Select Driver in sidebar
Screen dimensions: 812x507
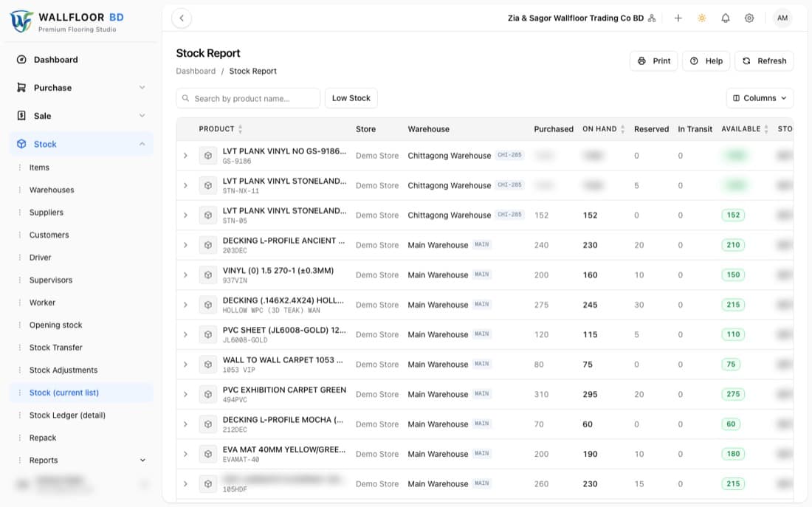click(41, 258)
